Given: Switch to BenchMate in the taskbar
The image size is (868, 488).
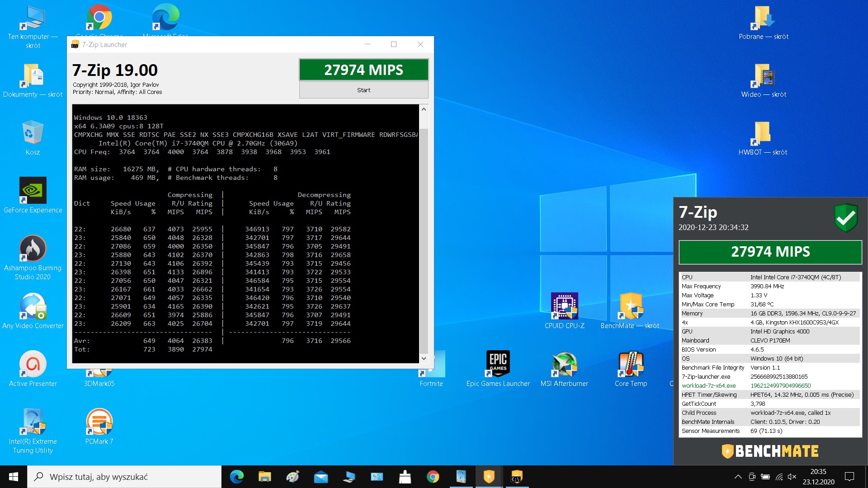Looking at the screenshot, I should (x=489, y=477).
